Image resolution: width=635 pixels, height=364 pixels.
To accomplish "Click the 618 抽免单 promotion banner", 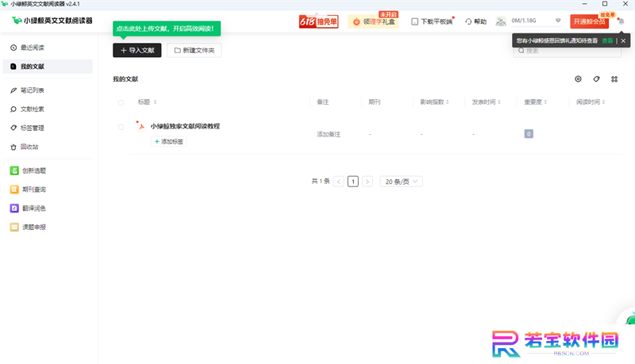I will (x=319, y=21).
